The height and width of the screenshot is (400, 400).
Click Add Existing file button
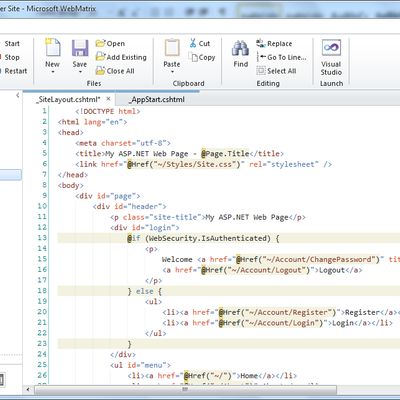(x=121, y=57)
